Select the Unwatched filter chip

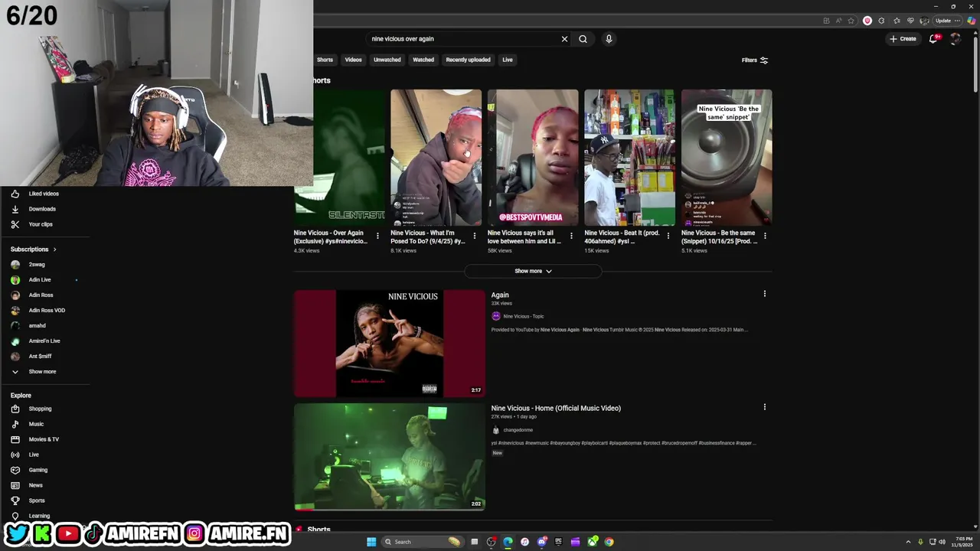[387, 60]
